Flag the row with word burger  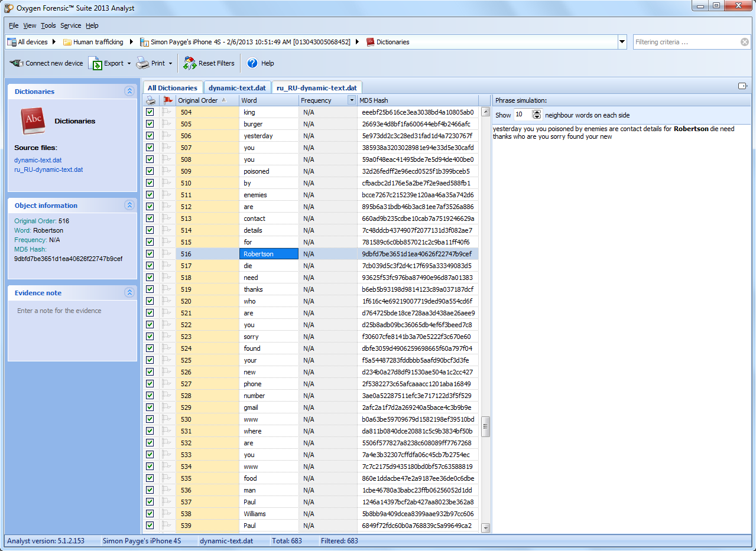[167, 124]
